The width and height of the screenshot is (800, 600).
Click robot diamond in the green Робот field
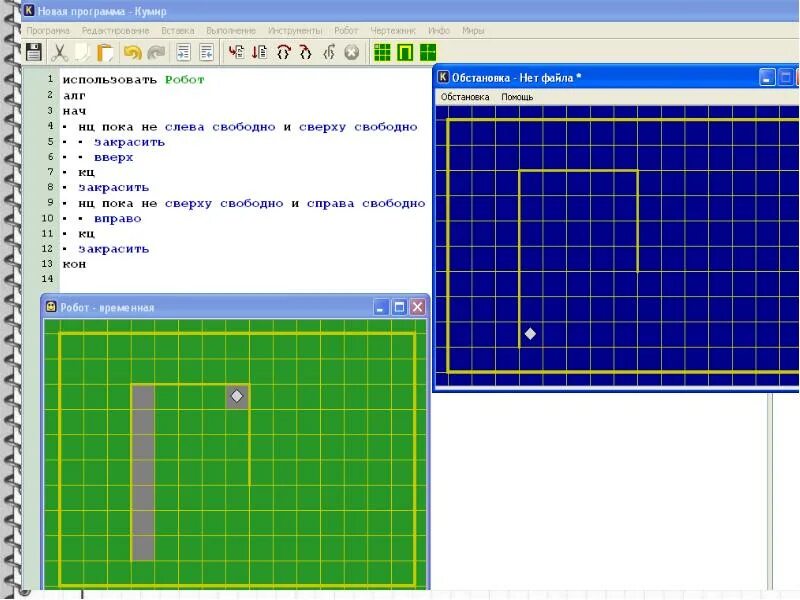(237, 396)
